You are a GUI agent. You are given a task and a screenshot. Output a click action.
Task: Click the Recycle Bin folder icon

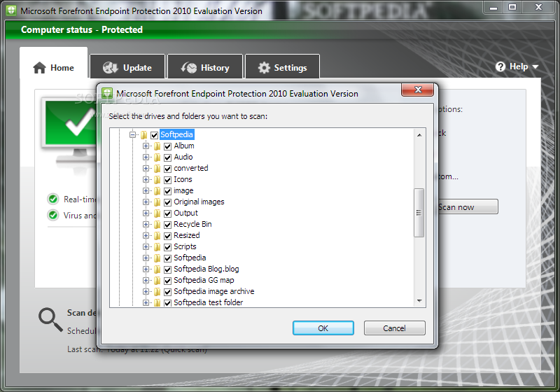pyautogui.click(x=157, y=225)
